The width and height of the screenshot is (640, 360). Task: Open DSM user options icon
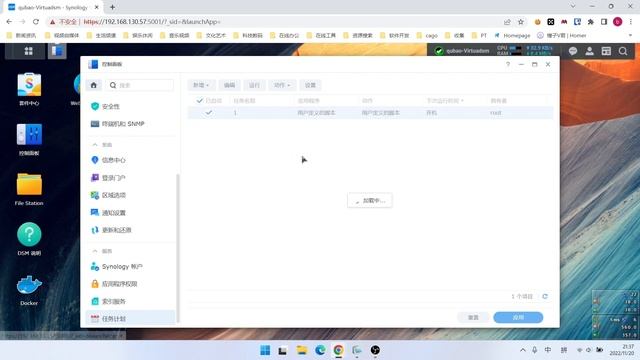tap(589, 51)
